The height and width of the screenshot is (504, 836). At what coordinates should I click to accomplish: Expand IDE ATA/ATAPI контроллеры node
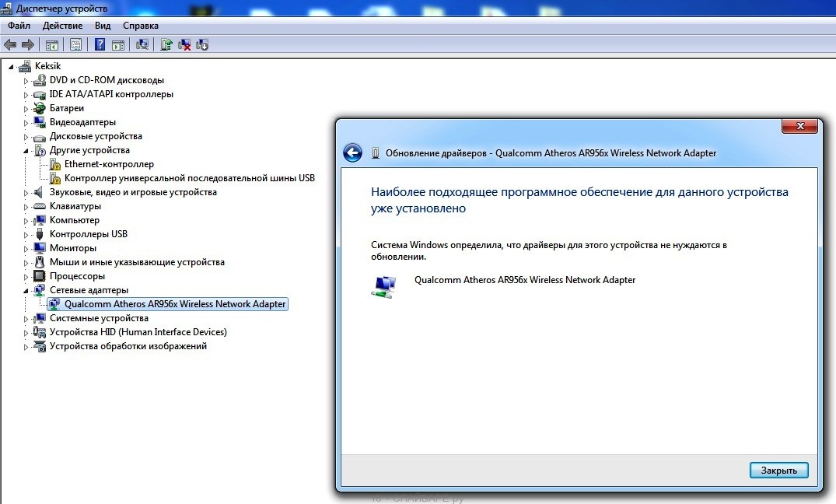tap(26, 95)
